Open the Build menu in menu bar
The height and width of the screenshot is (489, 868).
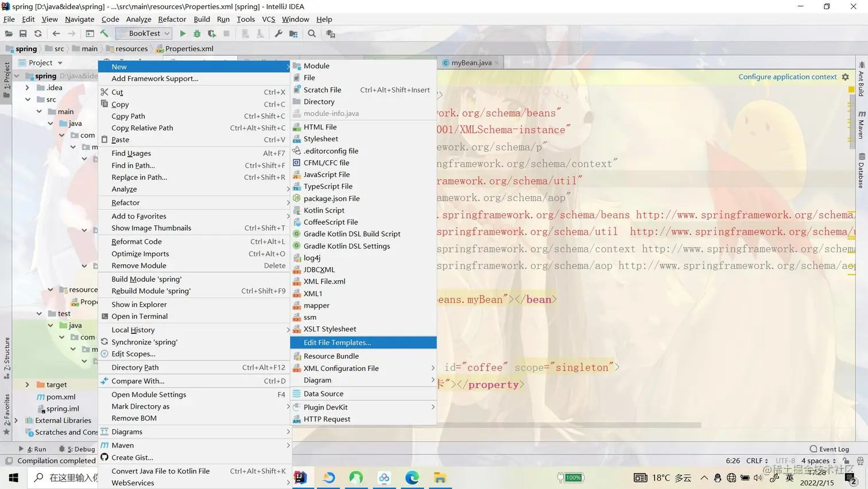tap(201, 19)
